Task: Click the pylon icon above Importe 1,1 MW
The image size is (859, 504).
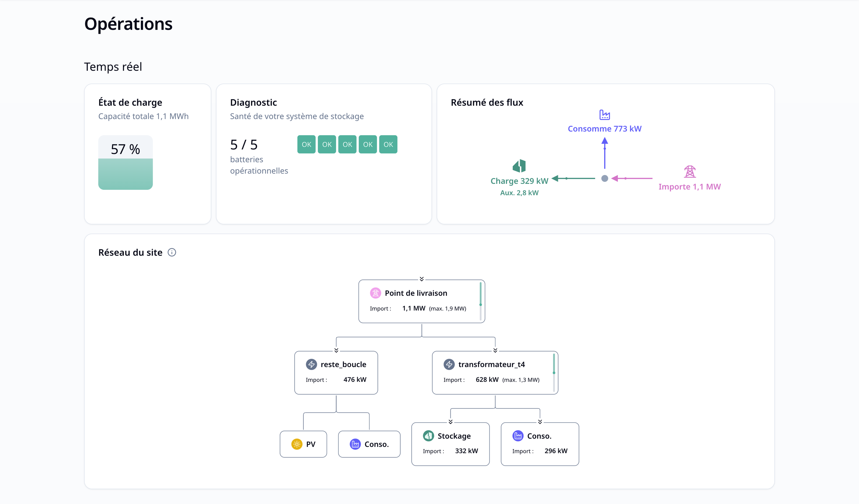Action: click(690, 172)
